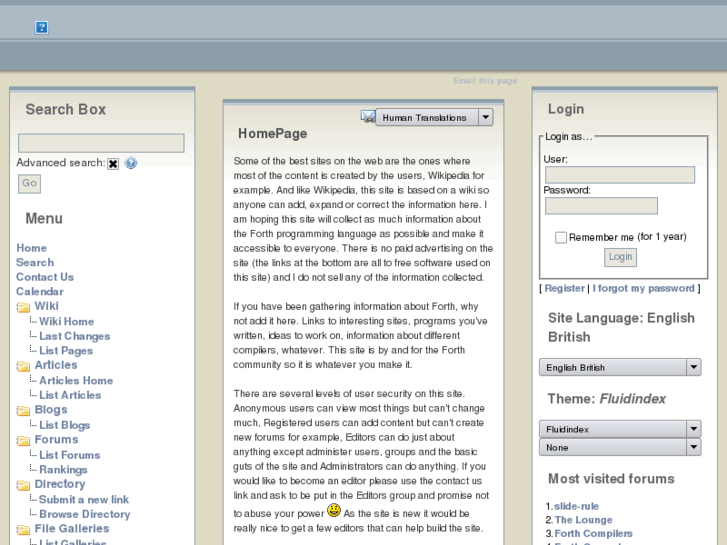Screen dimensions: 727x545
Task: Go to Wiki Home
Action: pyautogui.click(x=66, y=321)
